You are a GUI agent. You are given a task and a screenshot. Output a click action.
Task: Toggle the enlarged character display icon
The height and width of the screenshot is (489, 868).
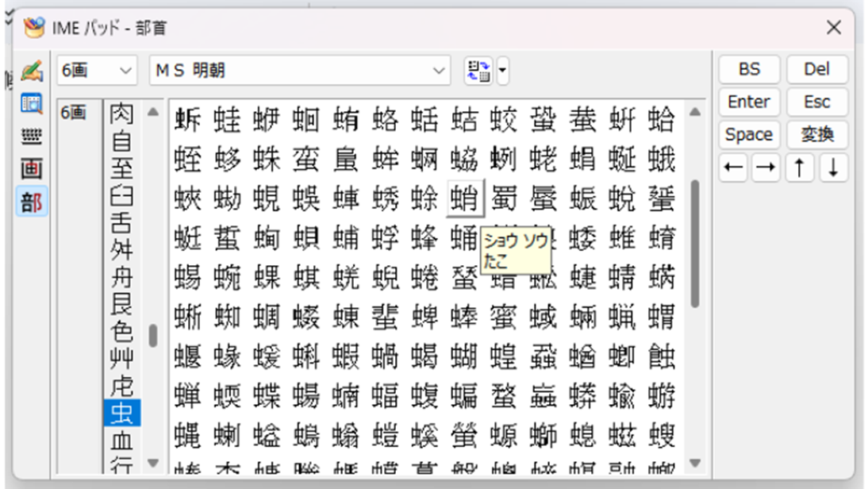[x=478, y=71]
